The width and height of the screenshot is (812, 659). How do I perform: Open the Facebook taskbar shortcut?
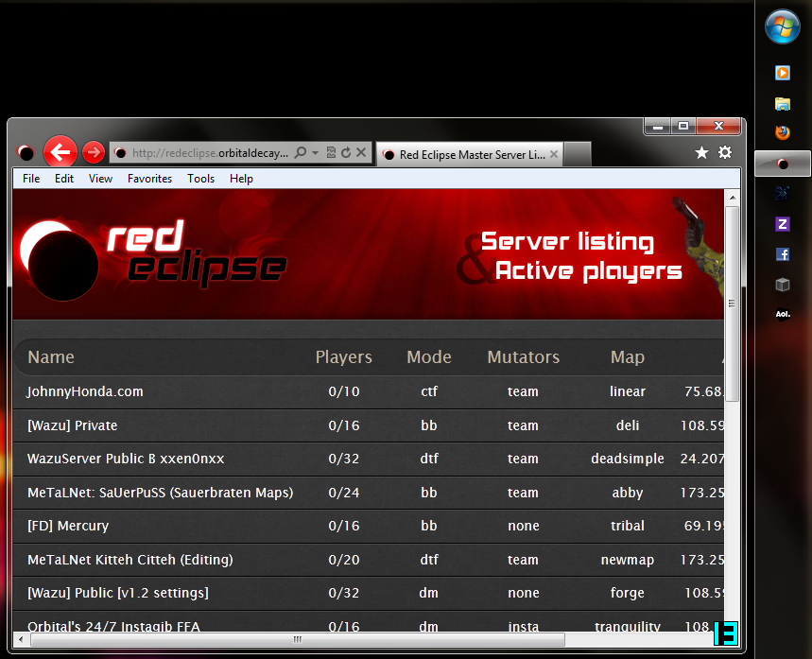pos(783,254)
